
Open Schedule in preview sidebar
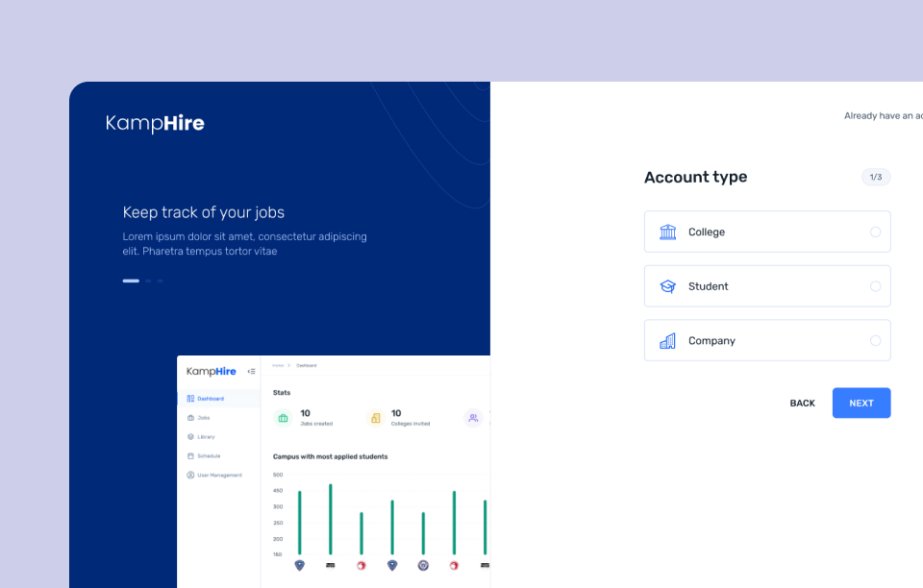(x=218, y=455)
